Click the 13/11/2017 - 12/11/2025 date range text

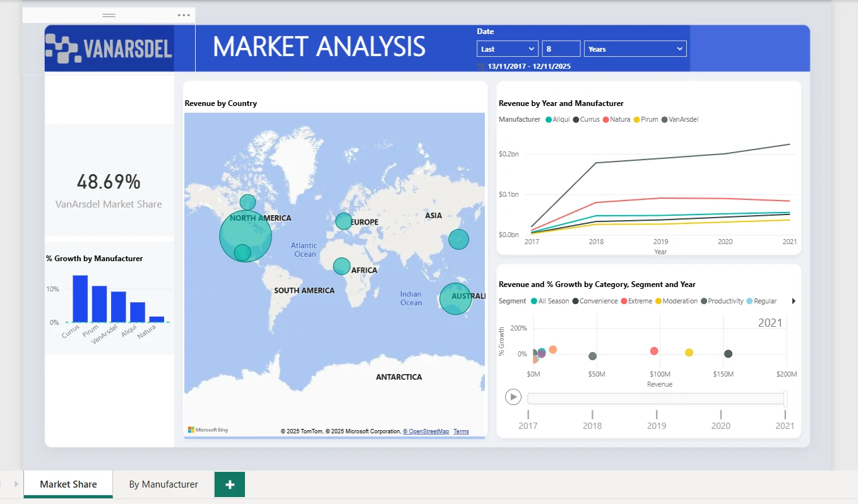coord(529,66)
